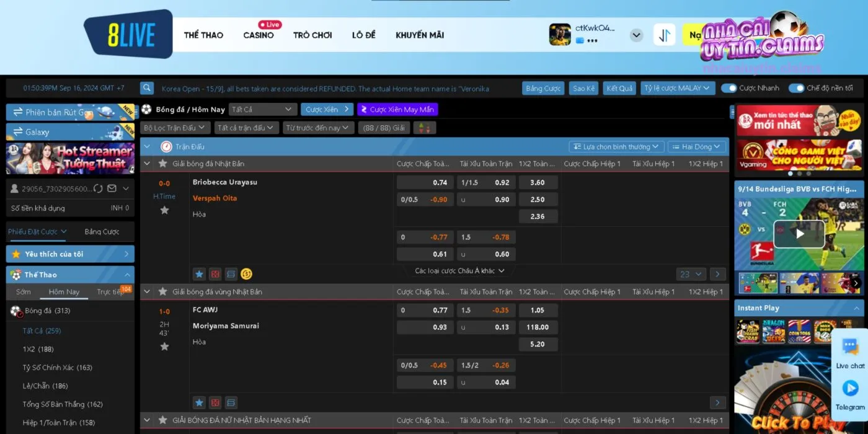Click the account dropdown arrow next to ctKwkO4 username
The height and width of the screenshot is (434, 868).
tap(636, 35)
